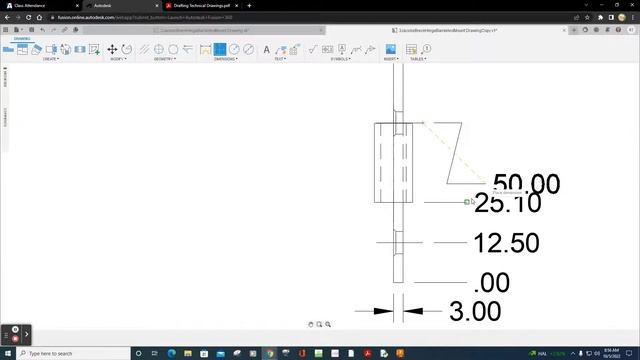Expand the TABLES dropdown menu
Screen dimensions: 640x360
click(x=418, y=59)
